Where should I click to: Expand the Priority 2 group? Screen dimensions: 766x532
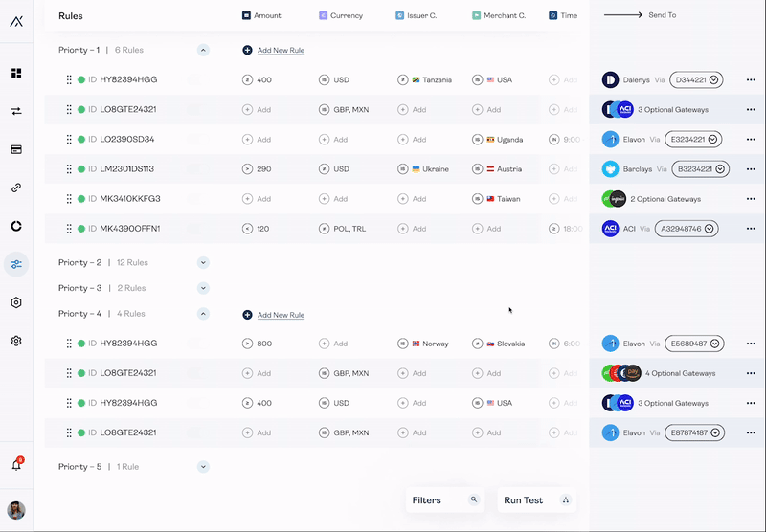click(203, 262)
